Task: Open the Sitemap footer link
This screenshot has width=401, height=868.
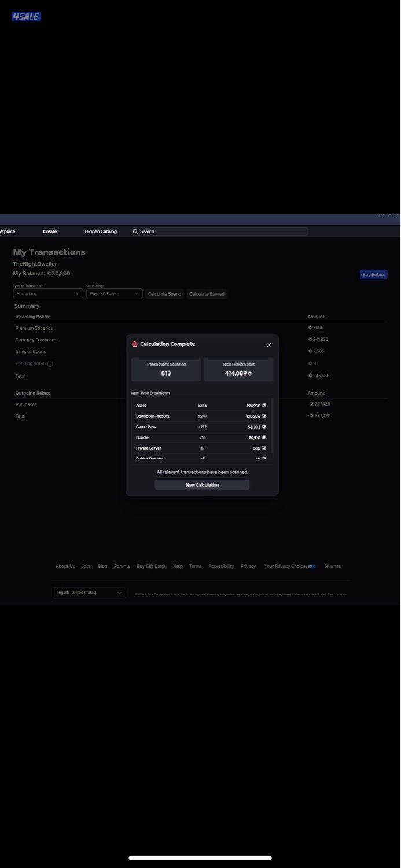Action: click(x=333, y=567)
